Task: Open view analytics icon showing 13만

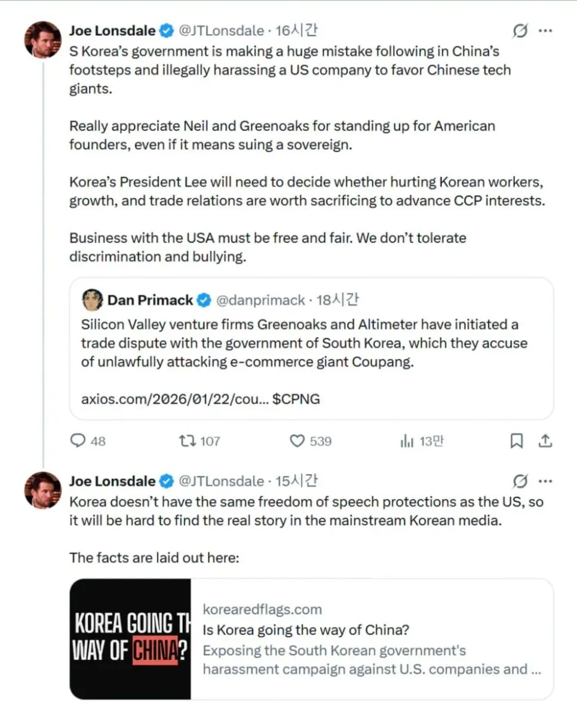Action: [x=407, y=441]
